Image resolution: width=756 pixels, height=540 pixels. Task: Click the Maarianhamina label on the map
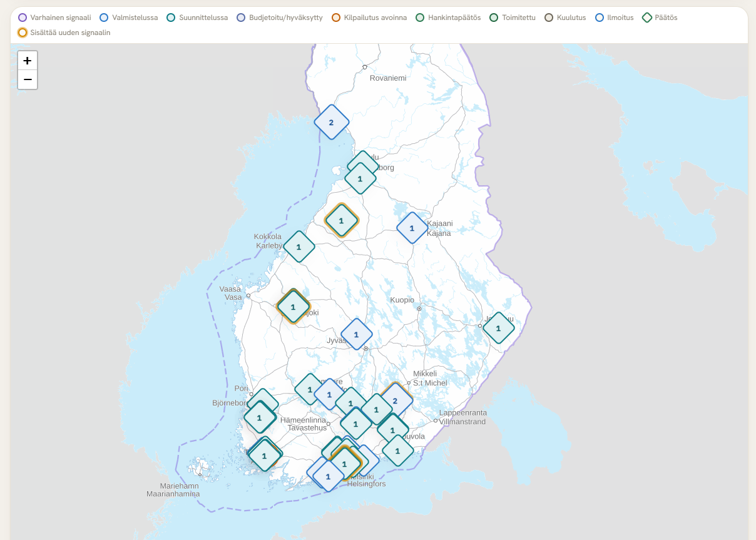[x=173, y=494]
